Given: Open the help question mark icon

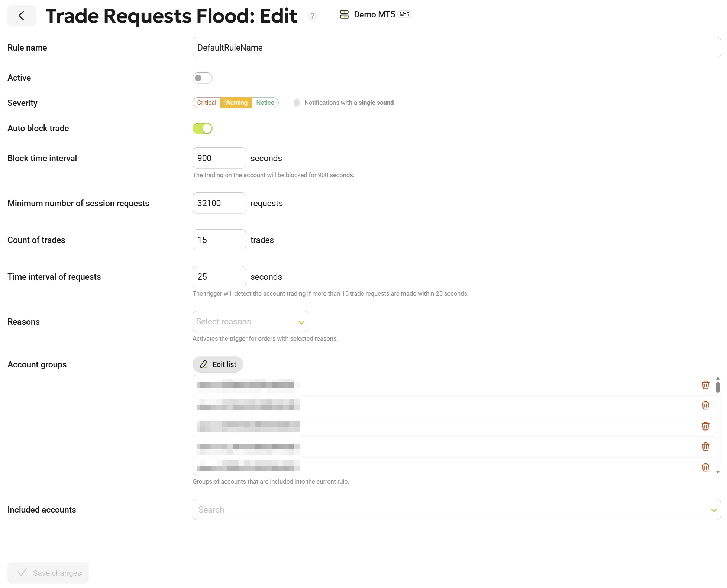Looking at the screenshot, I should [312, 16].
